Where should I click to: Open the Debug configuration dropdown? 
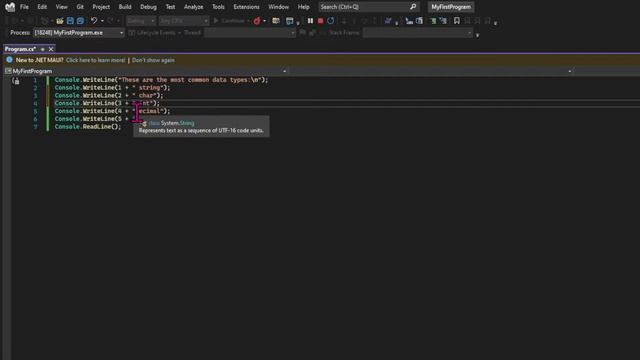coord(141,21)
